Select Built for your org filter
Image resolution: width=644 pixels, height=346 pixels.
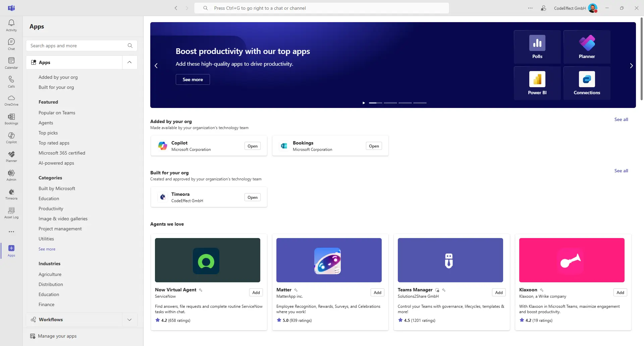coord(56,87)
